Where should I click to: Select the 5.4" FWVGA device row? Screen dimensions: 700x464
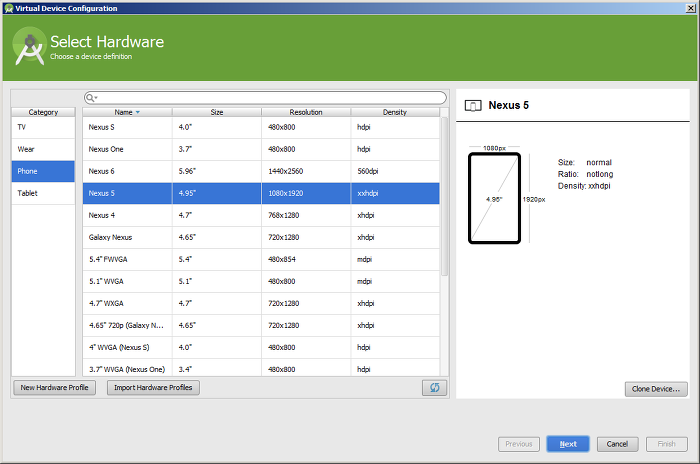point(261,259)
